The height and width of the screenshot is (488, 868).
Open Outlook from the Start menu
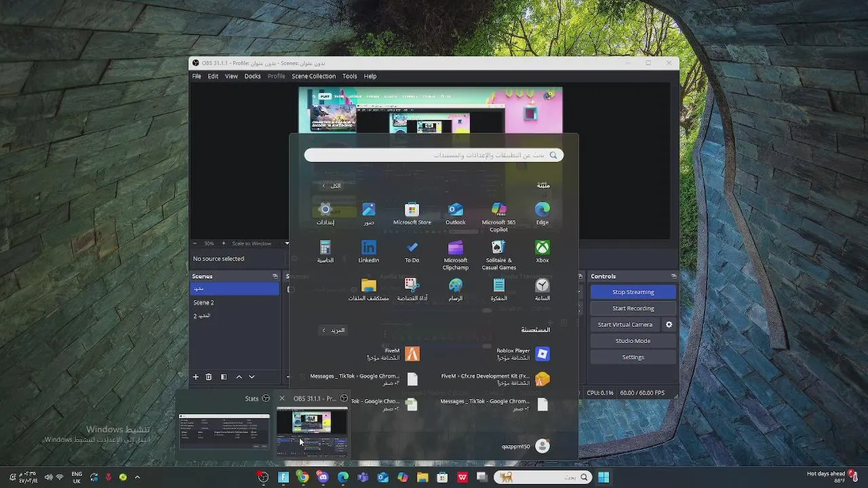coord(456,213)
